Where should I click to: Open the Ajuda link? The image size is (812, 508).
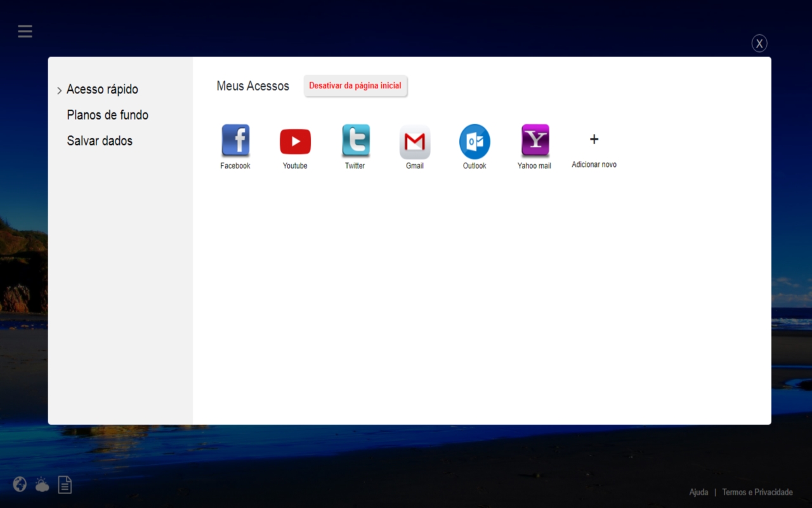pos(698,492)
